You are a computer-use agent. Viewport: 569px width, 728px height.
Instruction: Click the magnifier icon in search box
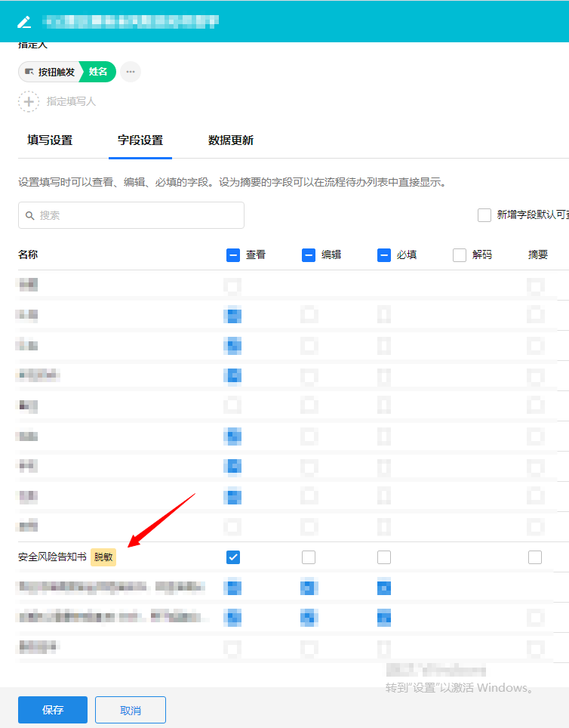click(x=30, y=215)
